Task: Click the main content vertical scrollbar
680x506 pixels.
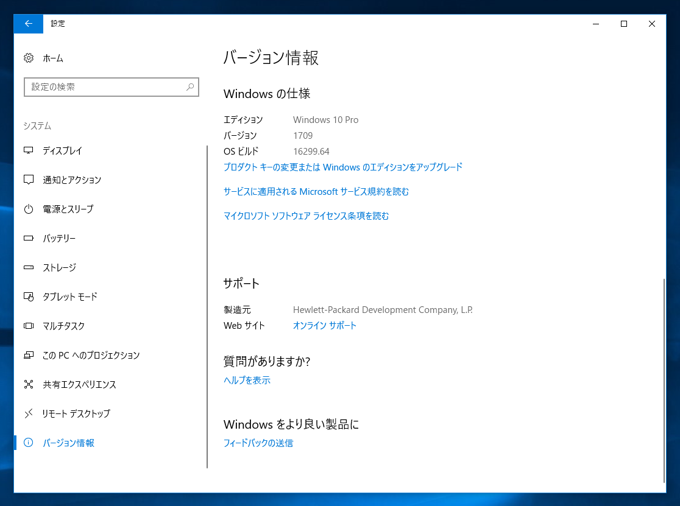Action: [664, 380]
